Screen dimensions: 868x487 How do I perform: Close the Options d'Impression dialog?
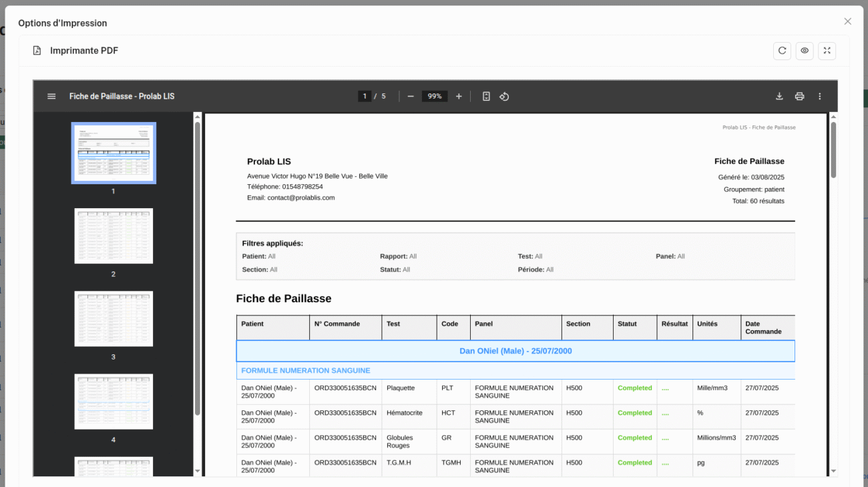click(847, 21)
